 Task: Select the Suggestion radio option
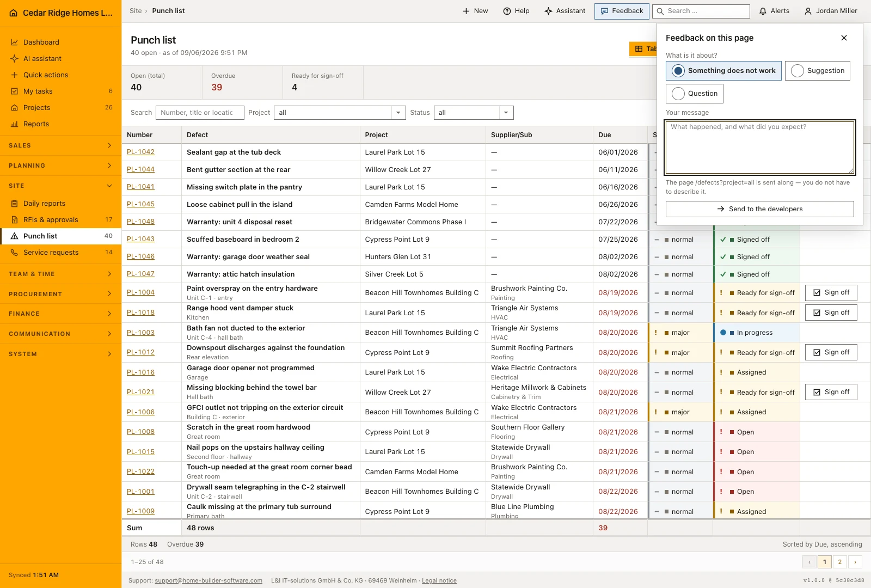818,71
